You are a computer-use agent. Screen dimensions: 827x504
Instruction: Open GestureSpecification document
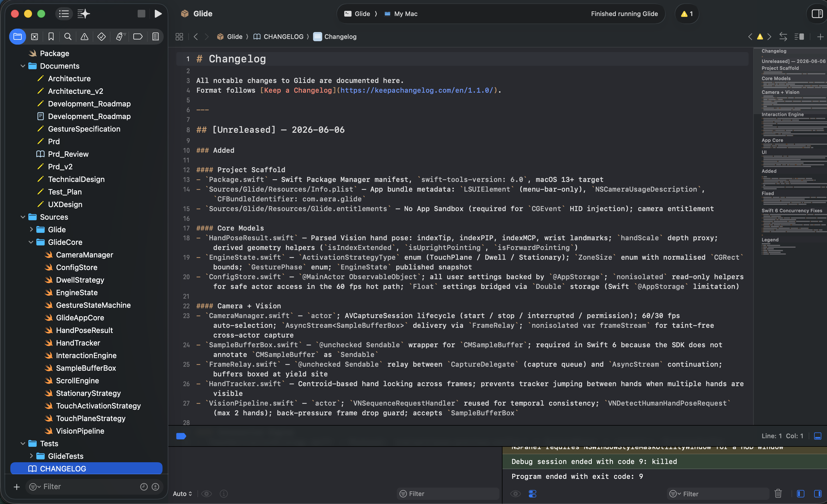(x=78, y=129)
